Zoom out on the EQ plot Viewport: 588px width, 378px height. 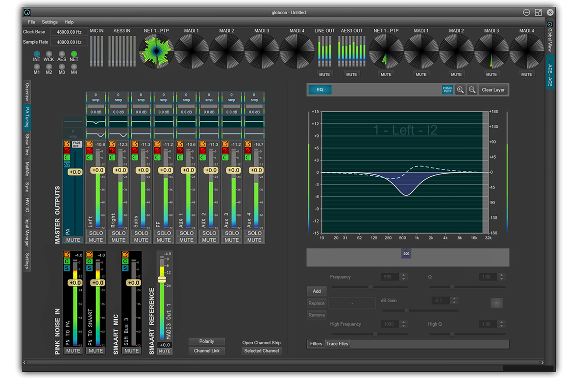click(x=472, y=90)
